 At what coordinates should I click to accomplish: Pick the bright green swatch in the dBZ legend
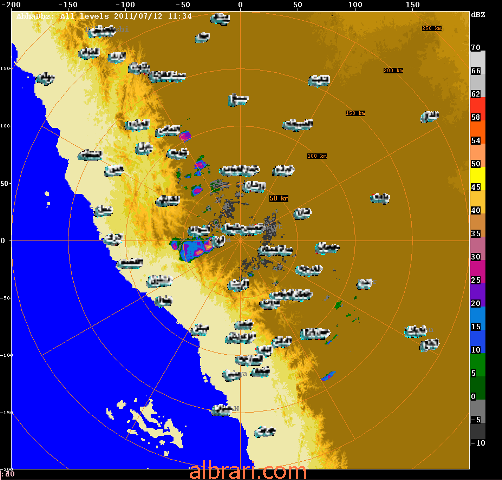tap(477, 365)
